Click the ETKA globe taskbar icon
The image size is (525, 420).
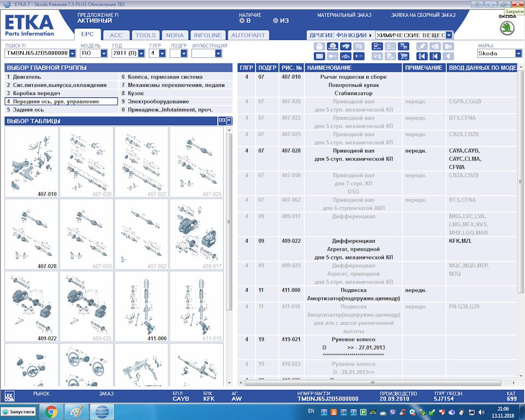click(x=102, y=412)
